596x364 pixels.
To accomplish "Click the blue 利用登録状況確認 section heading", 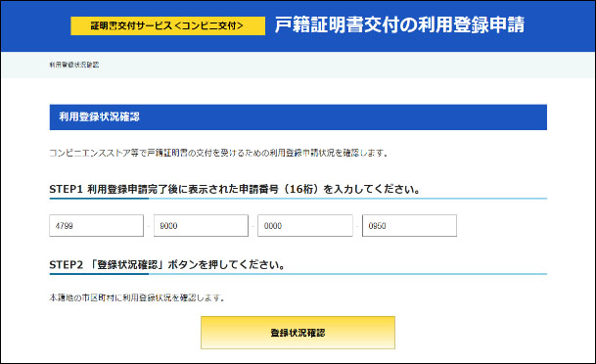I will [298, 117].
